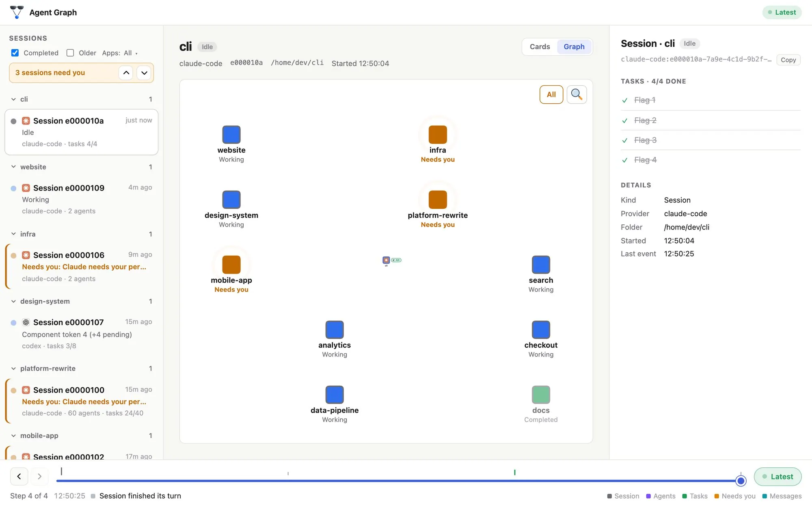The image size is (812, 508).
Task: Click the Flag 3 completed task
Action: (x=710, y=140)
